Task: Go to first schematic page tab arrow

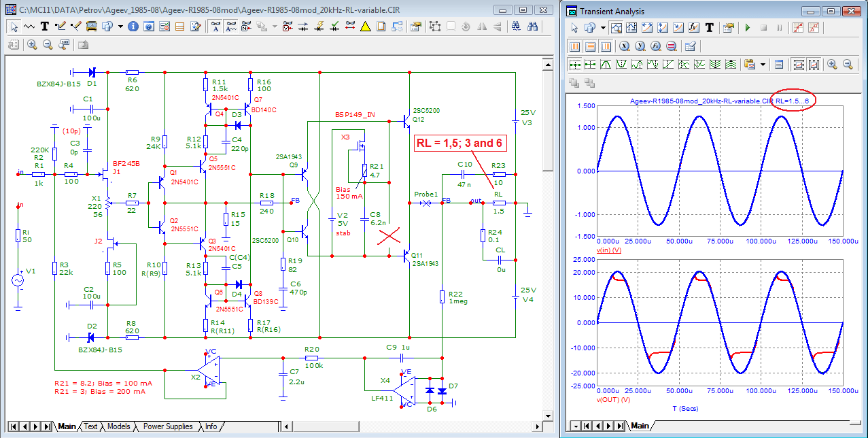Action: (x=14, y=426)
